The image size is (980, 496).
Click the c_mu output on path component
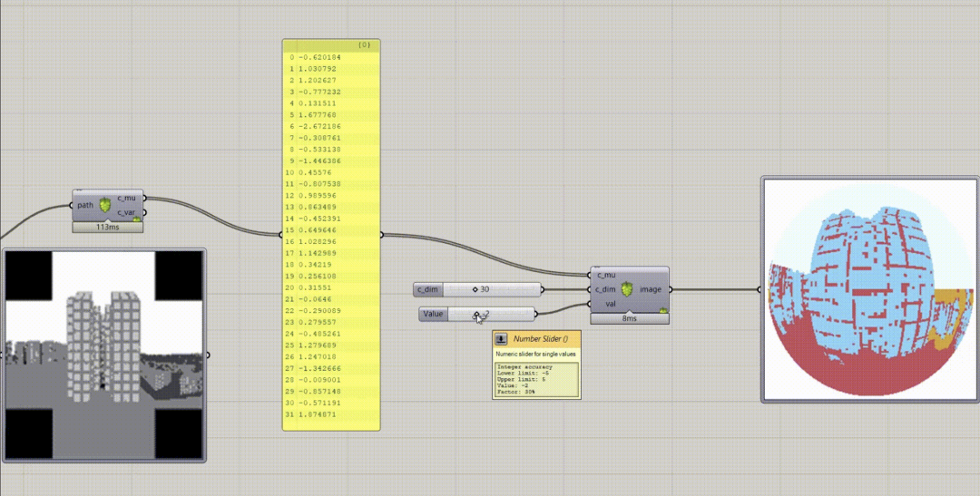tap(126, 198)
